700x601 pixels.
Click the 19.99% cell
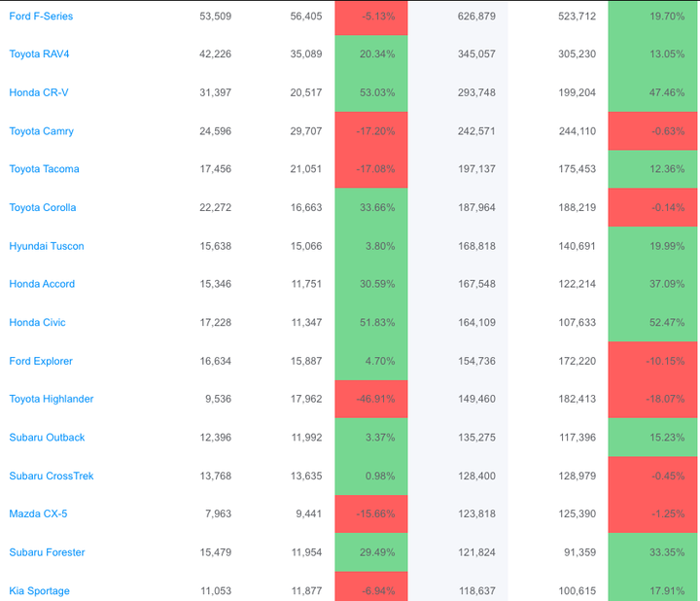click(x=652, y=246)
